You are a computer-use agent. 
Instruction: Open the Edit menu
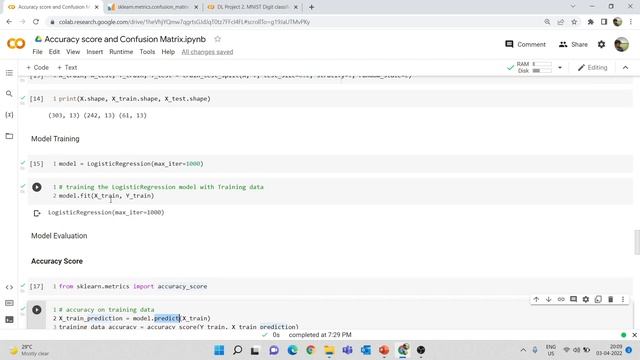[x=54, y=52]
